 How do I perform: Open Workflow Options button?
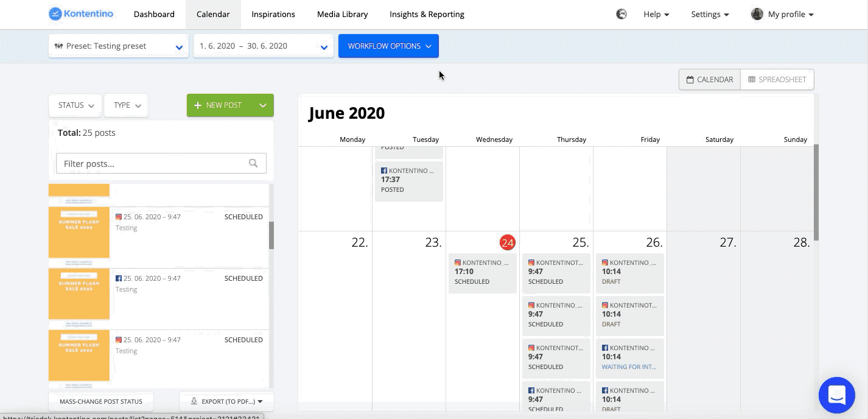tap(388, 46)
